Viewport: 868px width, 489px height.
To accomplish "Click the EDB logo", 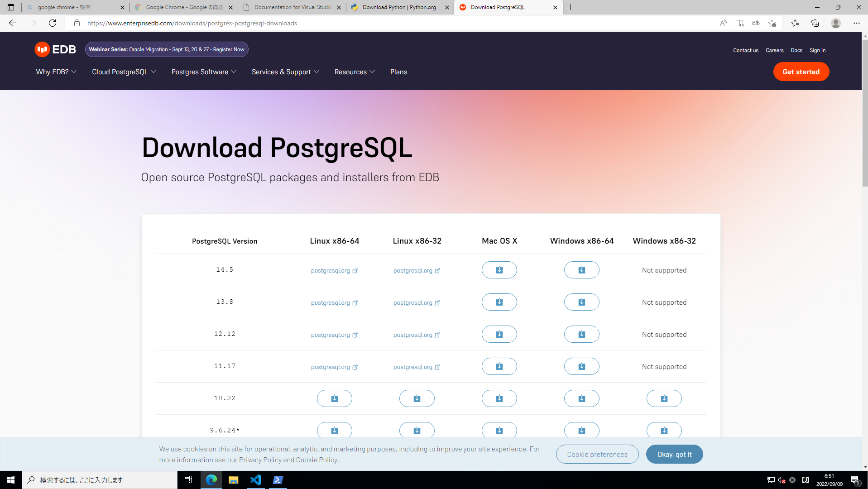I will [55, 49].
